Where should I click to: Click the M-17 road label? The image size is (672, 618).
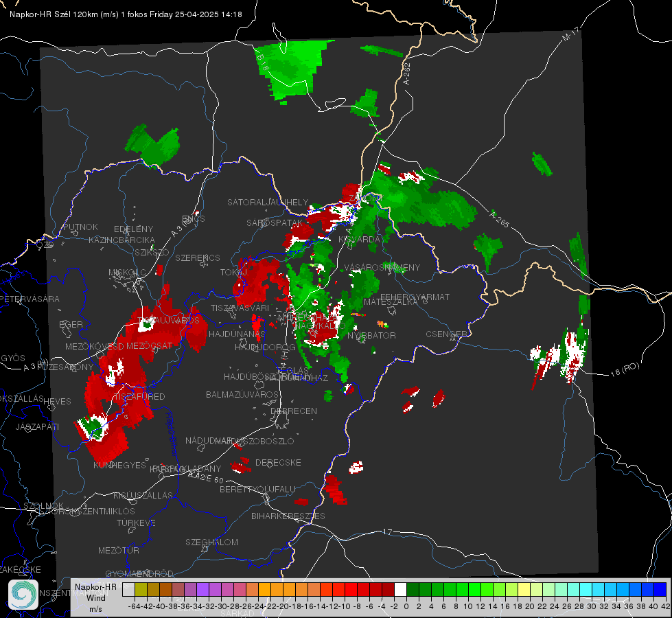[570, 34]
